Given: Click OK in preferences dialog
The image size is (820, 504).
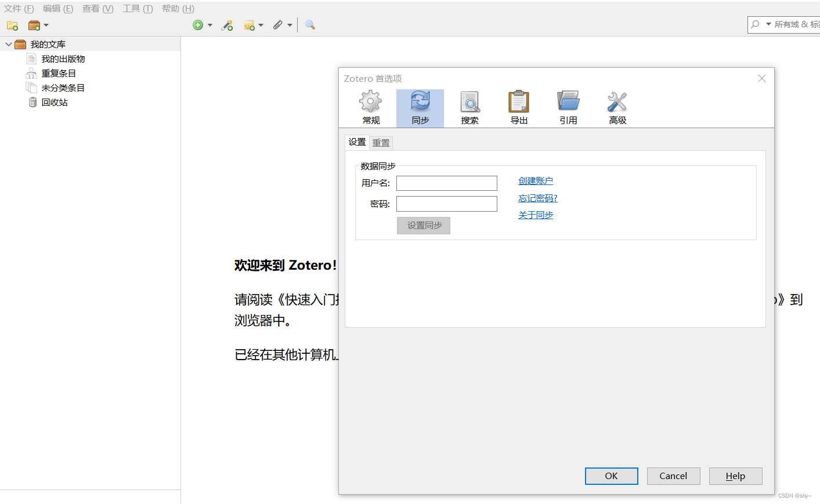Looking at the screenshot, I should (x=612, y=476).
